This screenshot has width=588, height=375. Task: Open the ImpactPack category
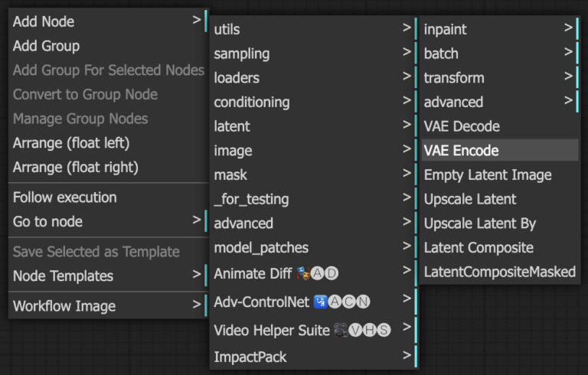250,357
